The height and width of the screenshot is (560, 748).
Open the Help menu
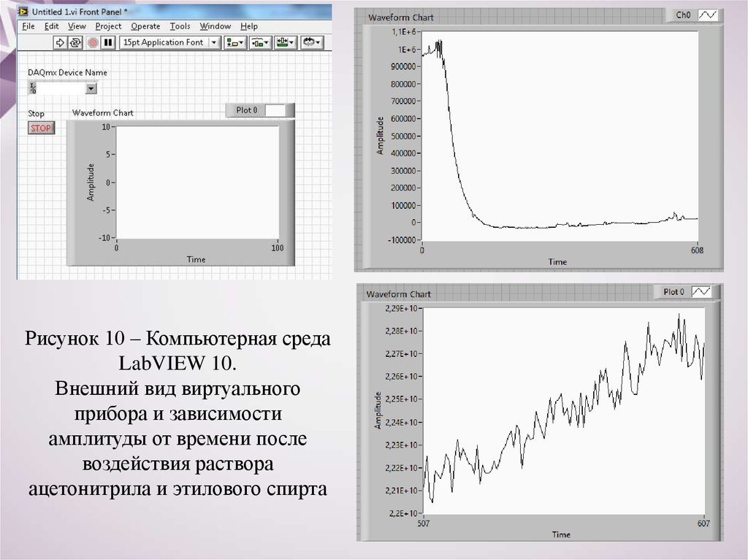click(x=248, y=26)
